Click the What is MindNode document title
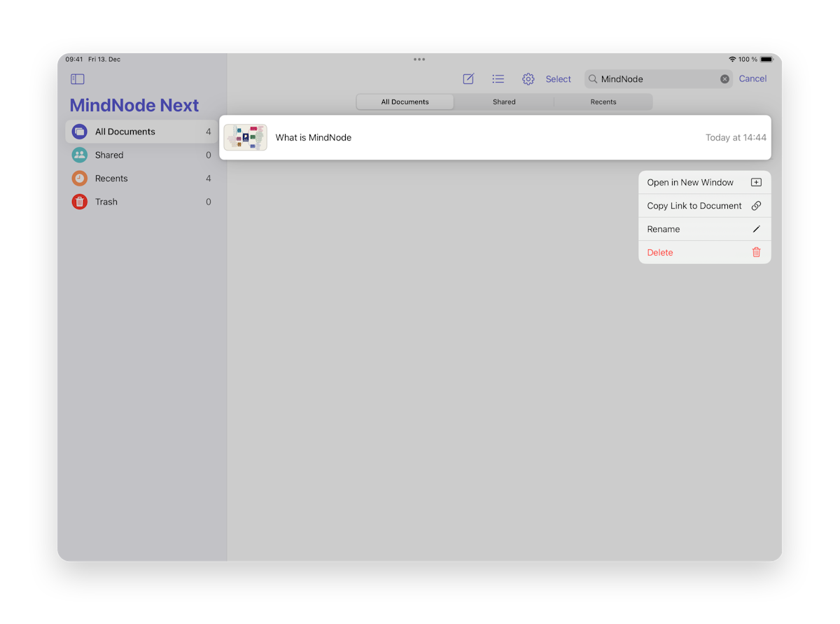The width and height of the screenshot is (840, 624). click(x=314, y=138)
